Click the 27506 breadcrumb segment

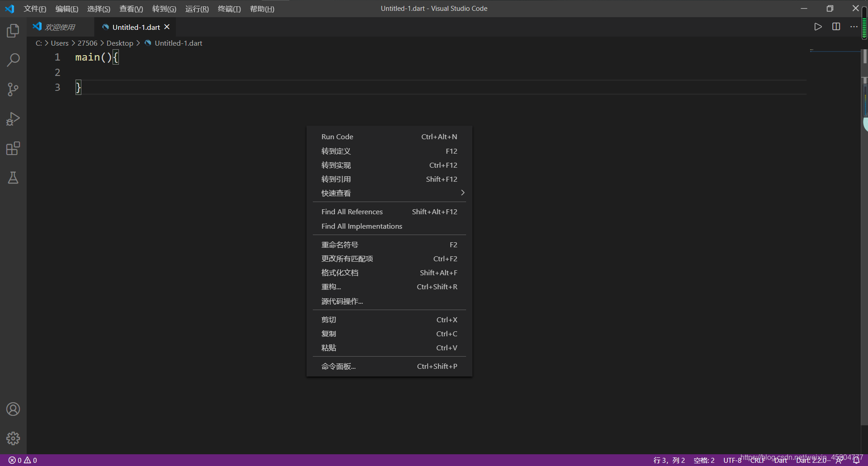pyautogui.click(x=87, y=43)
